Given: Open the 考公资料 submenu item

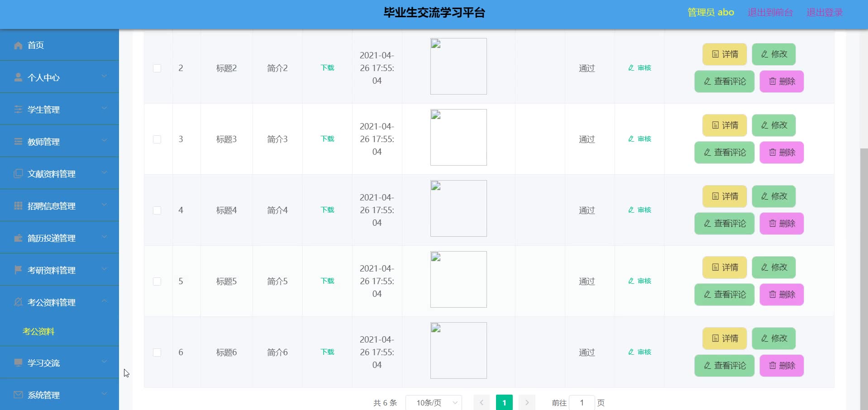Looking at the screenshot, I should pos(38,332).
